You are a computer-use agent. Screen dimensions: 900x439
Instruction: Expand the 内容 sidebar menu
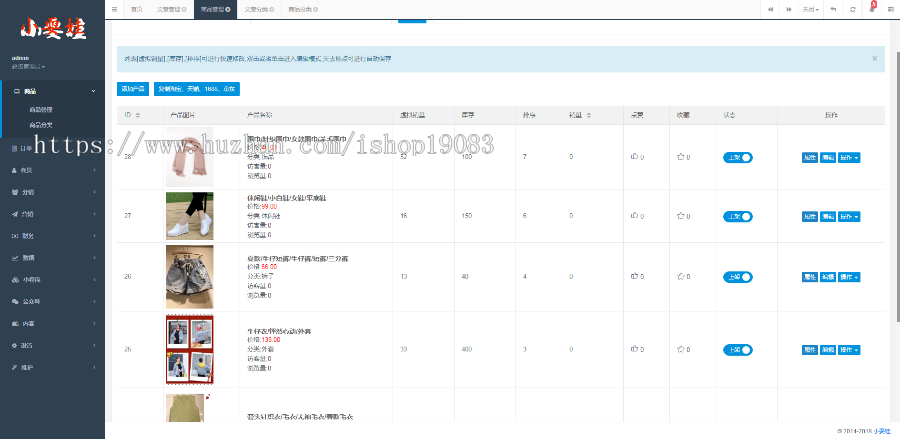point(52,324)
